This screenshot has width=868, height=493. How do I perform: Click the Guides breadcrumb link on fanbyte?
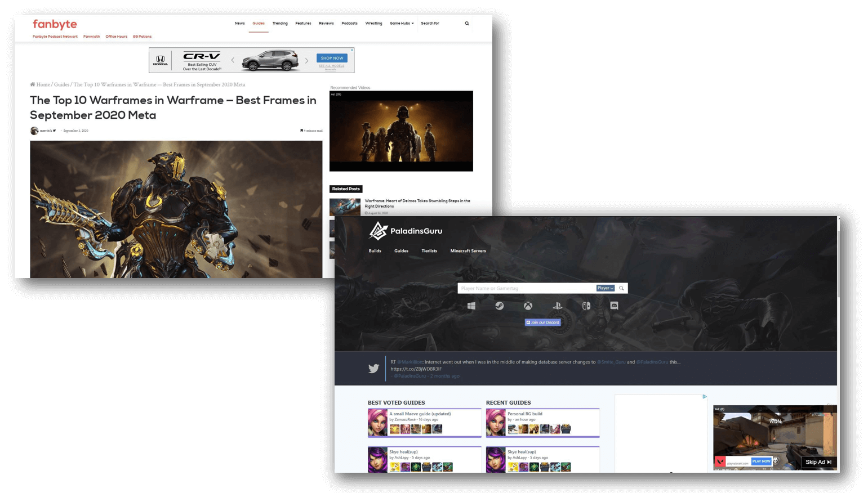(61, 84)
